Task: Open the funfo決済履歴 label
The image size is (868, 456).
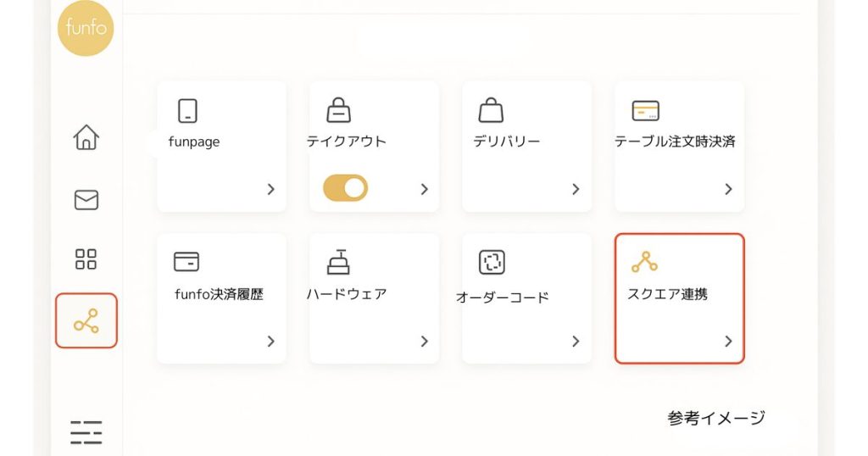Action: click(x=219, y=295)
